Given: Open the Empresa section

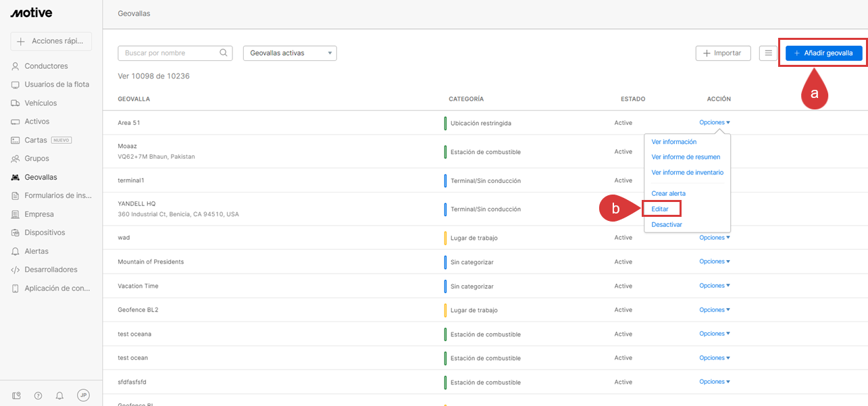Looking at the screenshot, I should tap(39, 214).
